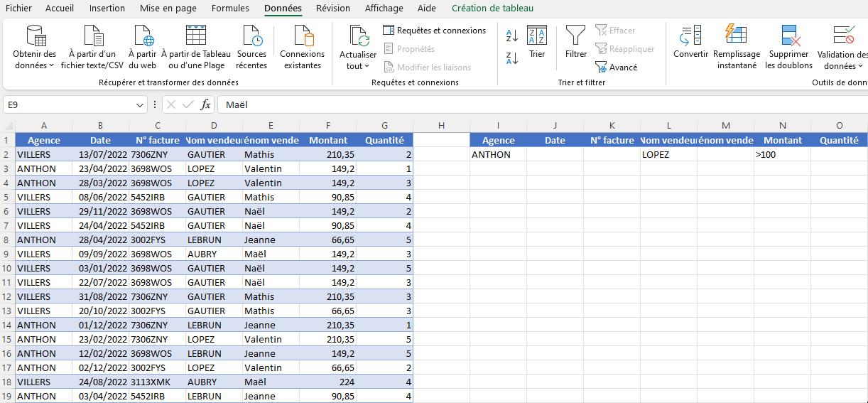The width and height of the screenshot is (868, 403).
Task: Open Validation des données
Action: (x=842, y=47)
